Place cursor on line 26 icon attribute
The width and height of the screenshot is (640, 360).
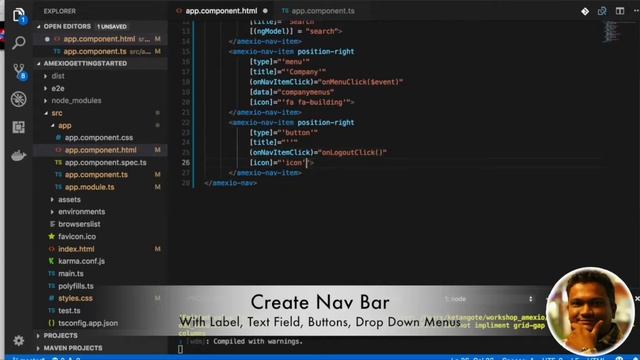tap(281, 163)
